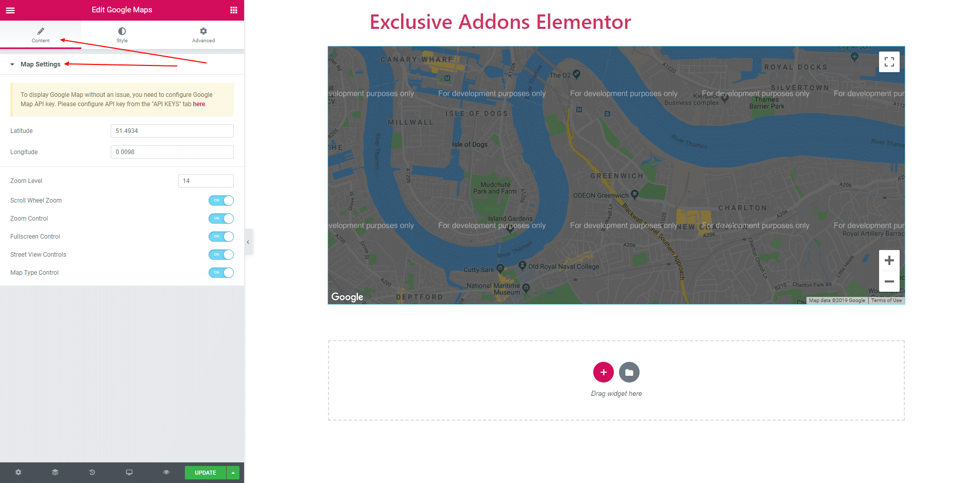Open the Navigator layers icon
Image resolution: width=980 pixels, height=483 pixels.
55,472
